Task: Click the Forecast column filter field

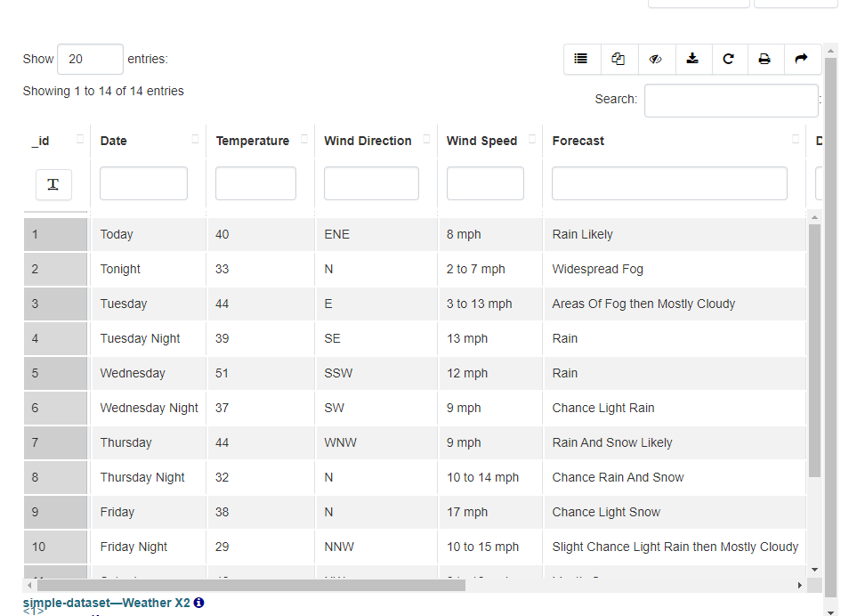Action: click(669, 183)
